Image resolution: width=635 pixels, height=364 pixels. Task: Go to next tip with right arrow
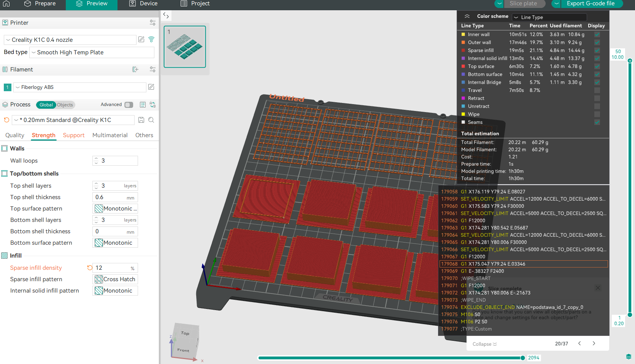(594, 343)
